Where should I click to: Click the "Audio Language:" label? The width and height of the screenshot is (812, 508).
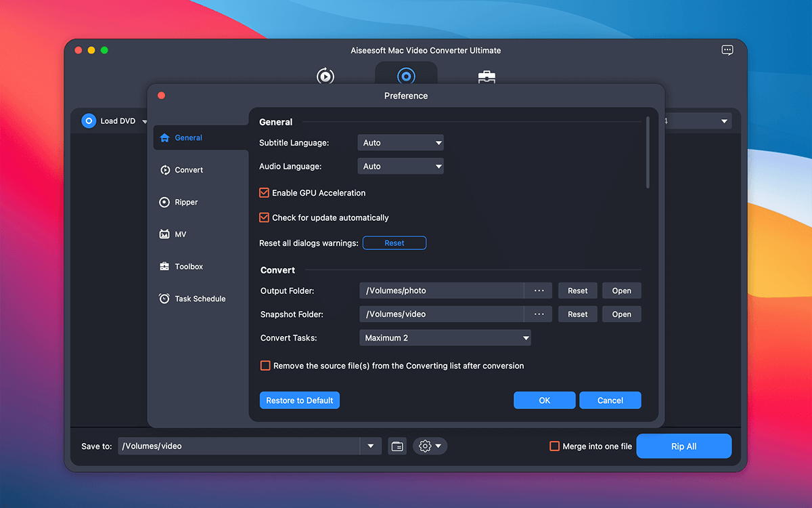(x=290, y=166)
